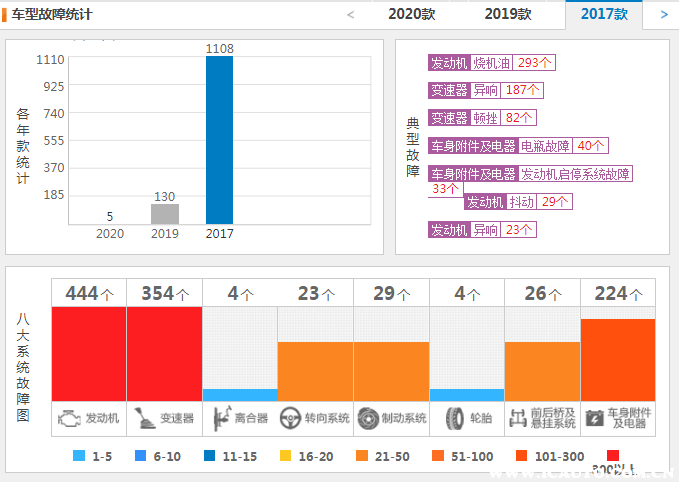Screen dimensions: 679x482
Task: Open the 变速器 顿挫 82个 fault link
Action: [482, 117]
